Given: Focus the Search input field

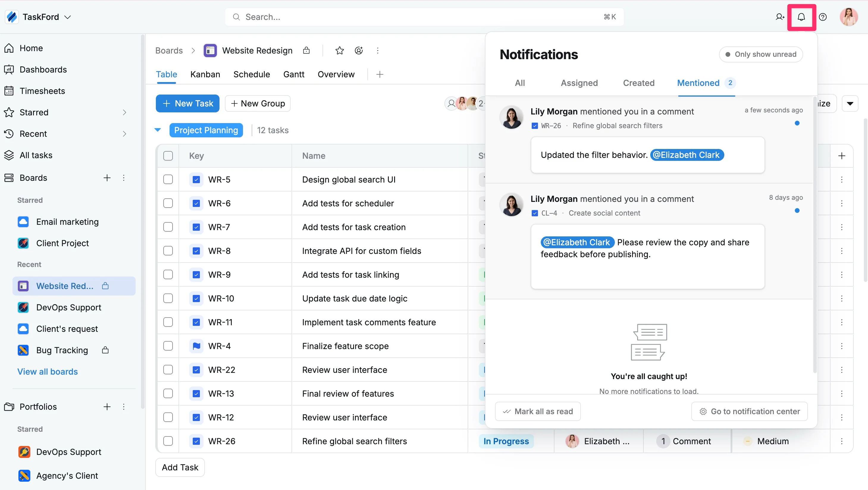Looking at the screenshot, I should tap(424, 17).
